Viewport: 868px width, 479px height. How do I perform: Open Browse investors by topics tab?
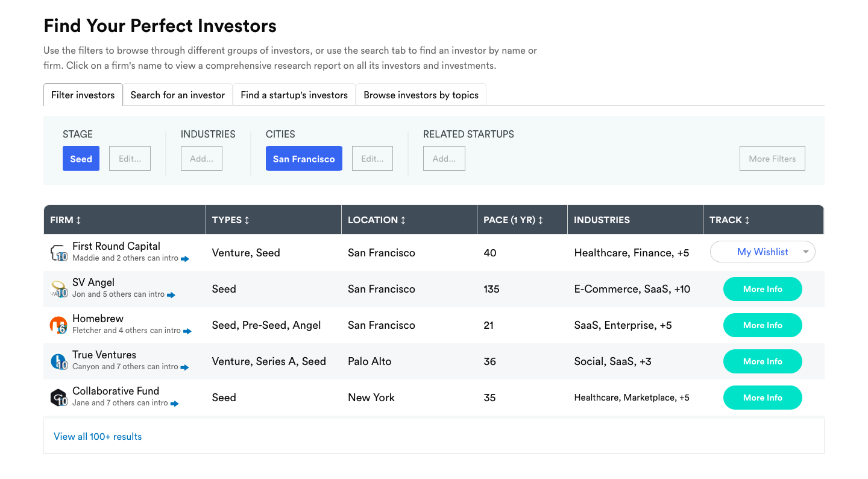(x=421, y=95)
